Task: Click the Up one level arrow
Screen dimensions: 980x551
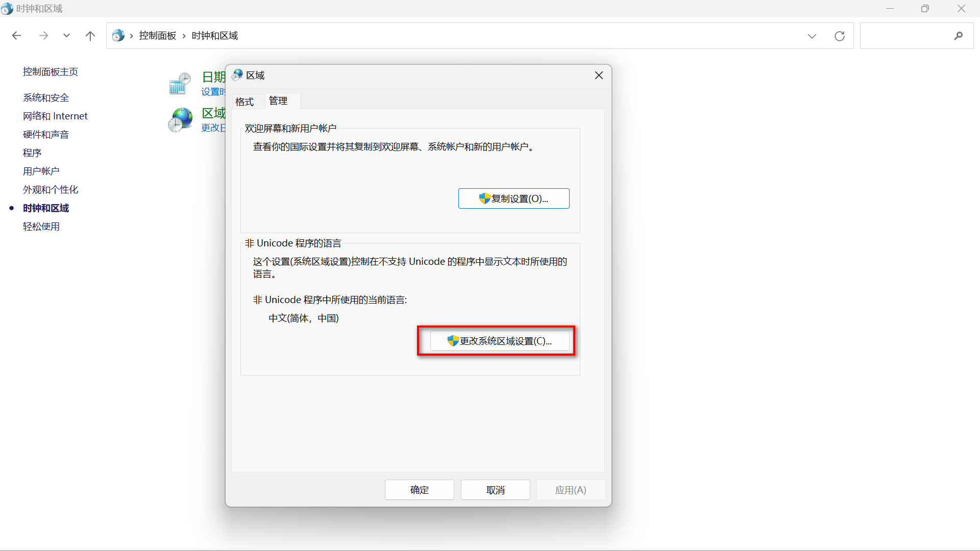Action: click(x=90, y=36)
